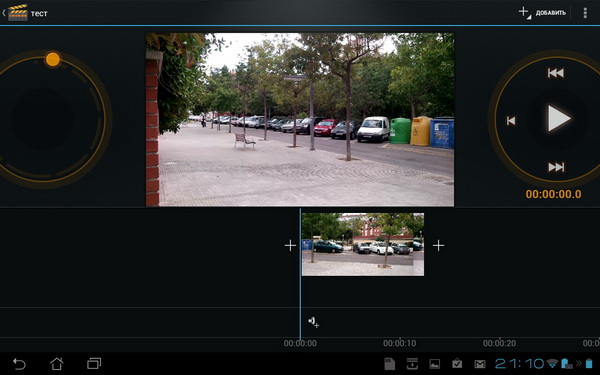Click the 00:00:10 timeline mark
This screenshot has height=375, width=600.
[x=399, y=343]
